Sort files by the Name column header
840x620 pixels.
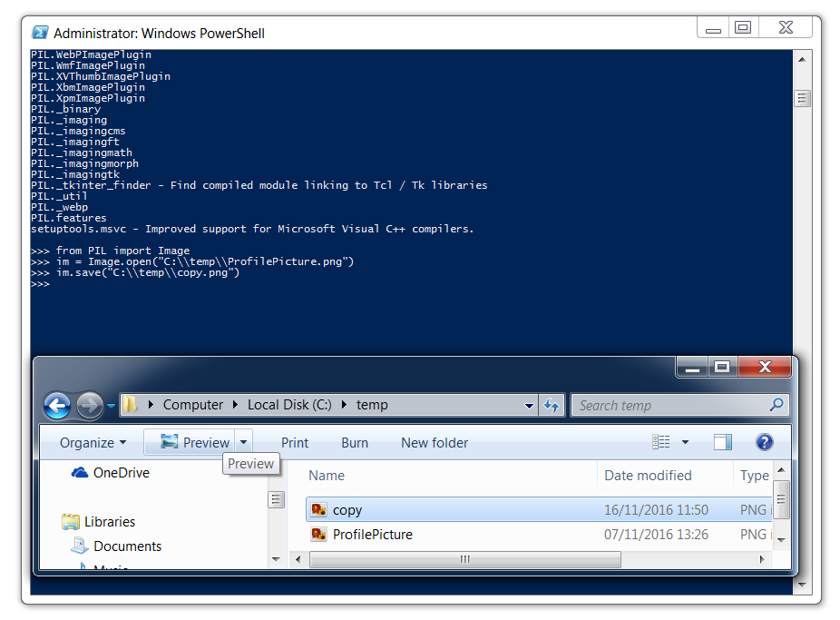click(327, 476)
